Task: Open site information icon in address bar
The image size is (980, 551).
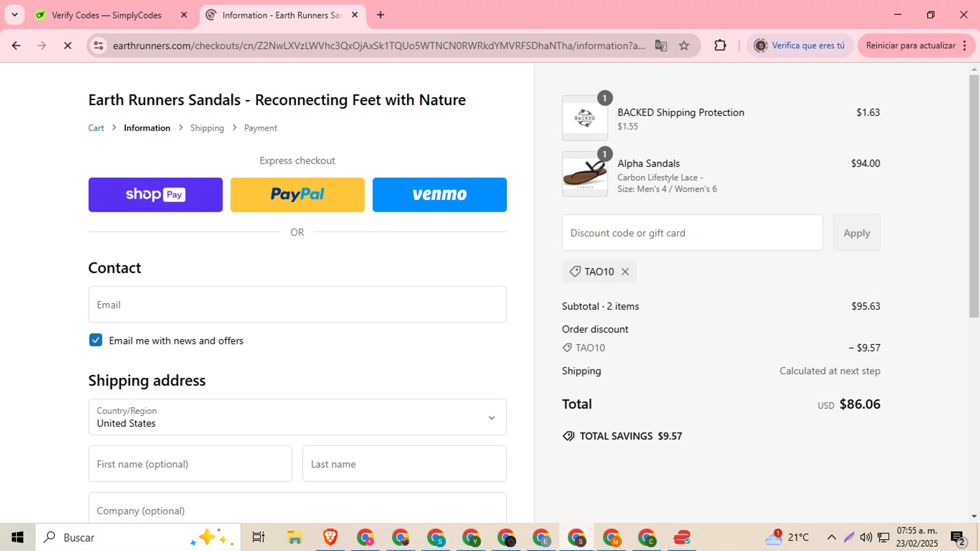Action: tap(99, 46)
